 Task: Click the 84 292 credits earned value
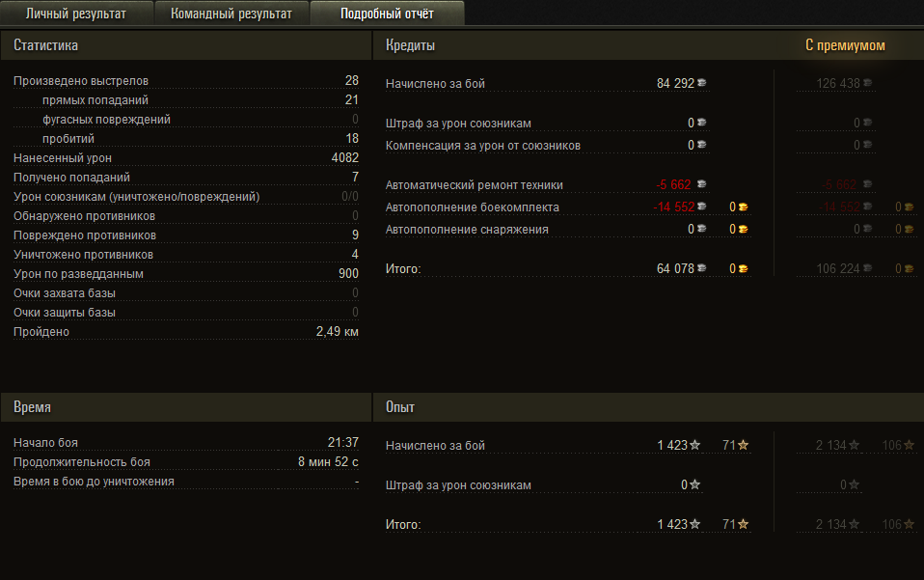tap(675, 83)
